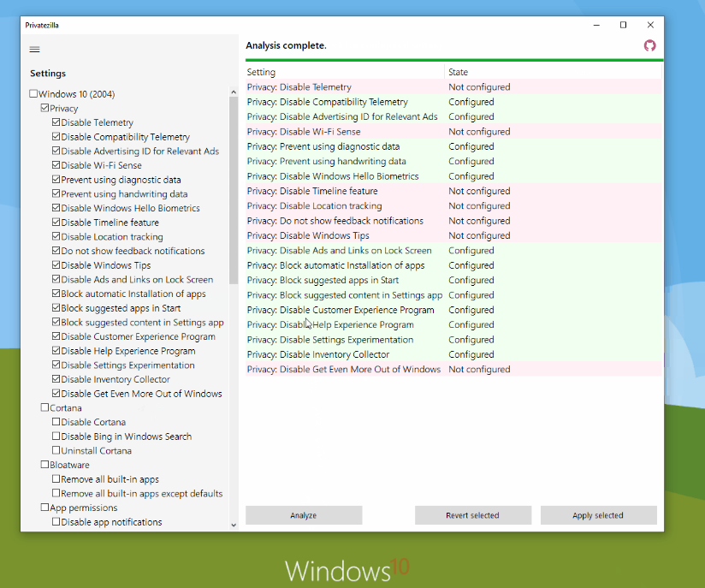The width and height of the screenshot is (705, 588).
Task: Uncheck Block suggested apps in Start
Action: pyautogui.click(x=56, y=308)
